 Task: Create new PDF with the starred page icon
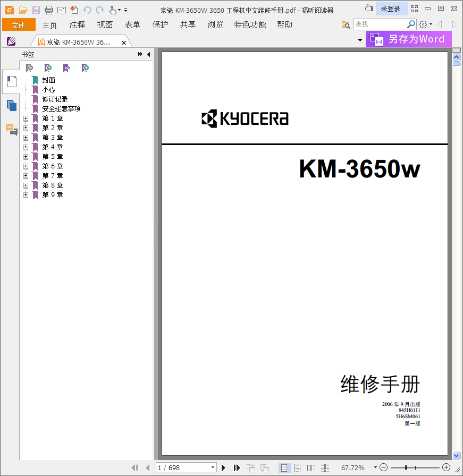click(x=74, y=10)
